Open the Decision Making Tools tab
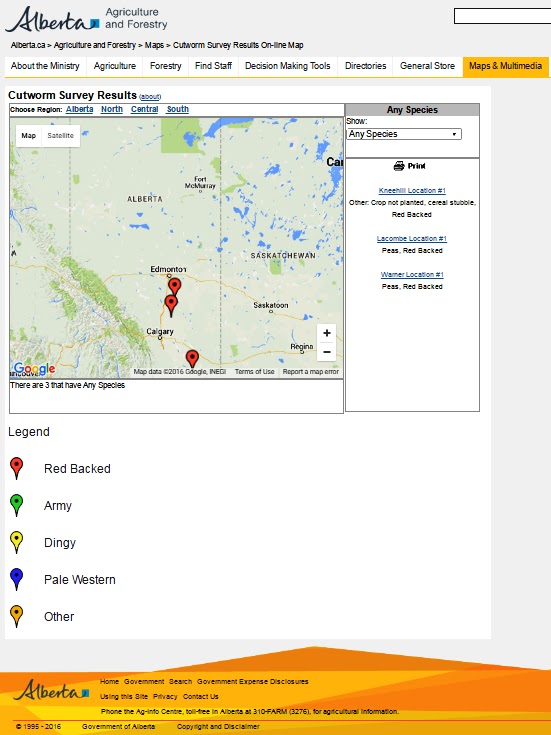The height and width of the screenshot is (735, 551). [x=288, y=66]
